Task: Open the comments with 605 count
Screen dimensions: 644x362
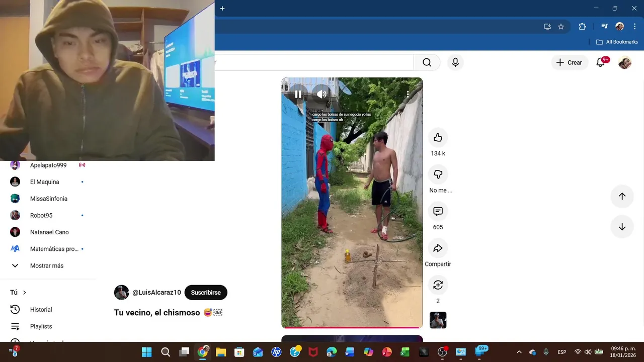Action: click(438, 211)
